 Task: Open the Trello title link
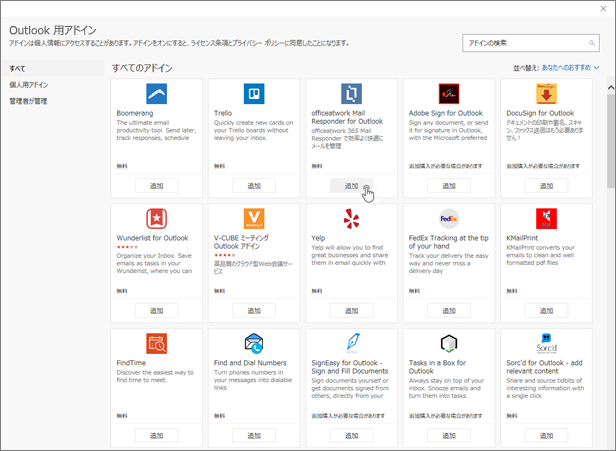[x=223, y=113]
